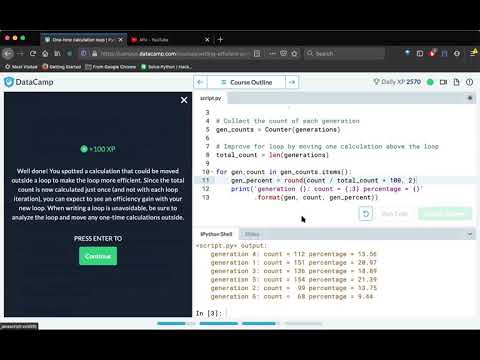
Task: Open the Getting Started bookmark
Action: point(62,67)
